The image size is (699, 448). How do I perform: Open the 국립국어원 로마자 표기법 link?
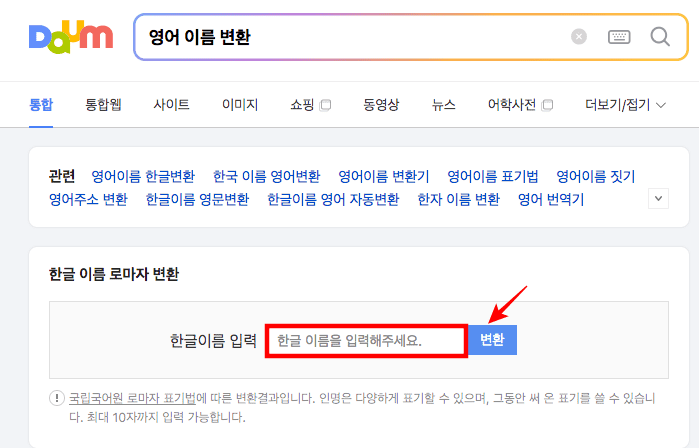pos(132,398)
